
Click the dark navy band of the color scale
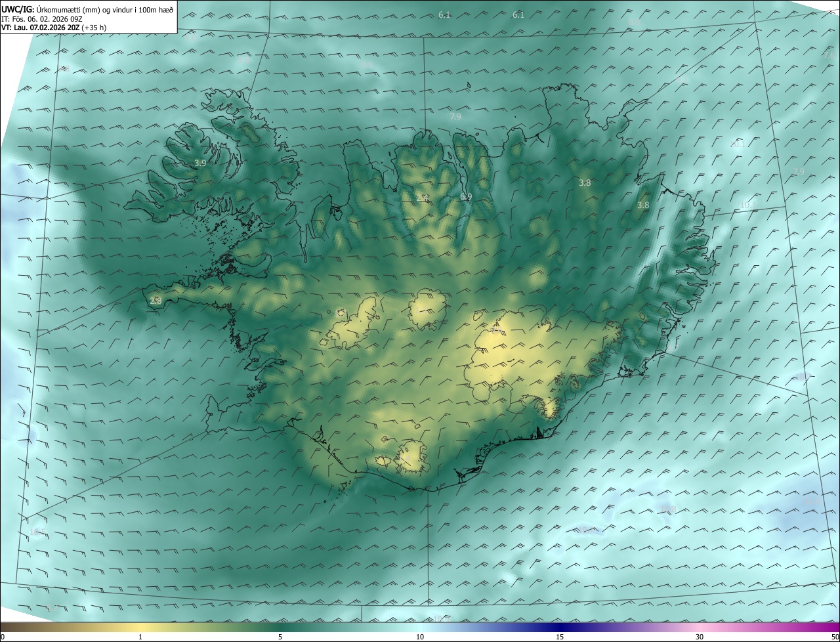point(560,627)
